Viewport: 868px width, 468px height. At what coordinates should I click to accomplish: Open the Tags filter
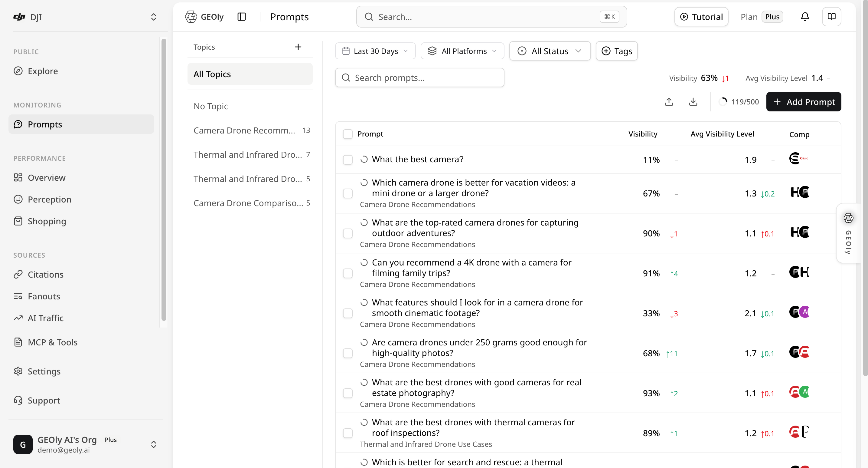click(x=616, y=51)
